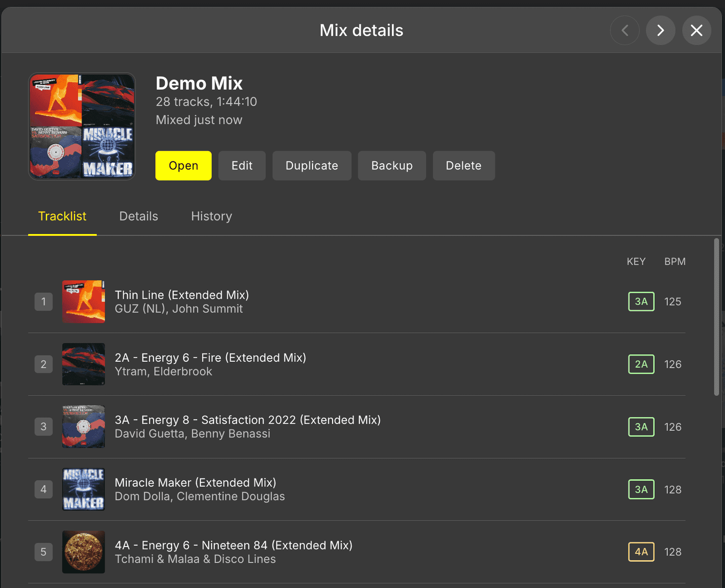This screenshot has height=588, width=725.
Task: Click the 2A key badge
Action: click(641, 364)
